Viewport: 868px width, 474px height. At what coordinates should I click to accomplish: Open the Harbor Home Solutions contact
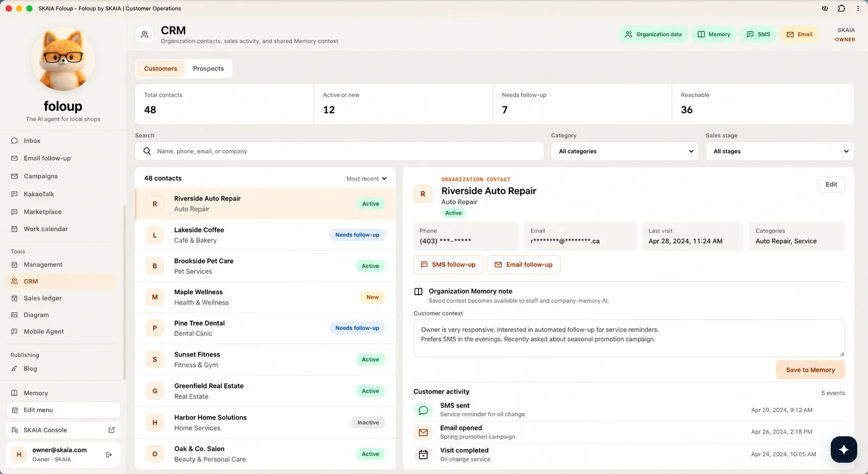click(265, 423)
